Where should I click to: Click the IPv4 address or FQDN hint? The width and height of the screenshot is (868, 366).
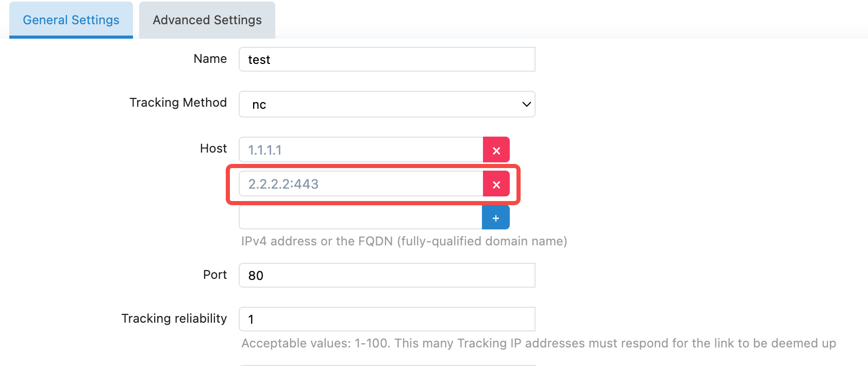point(404,241)
